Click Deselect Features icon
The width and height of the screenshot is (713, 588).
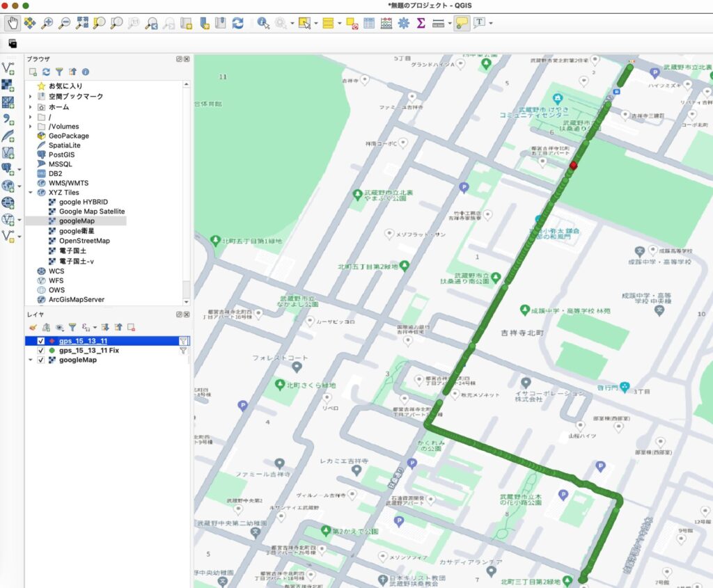352,23
